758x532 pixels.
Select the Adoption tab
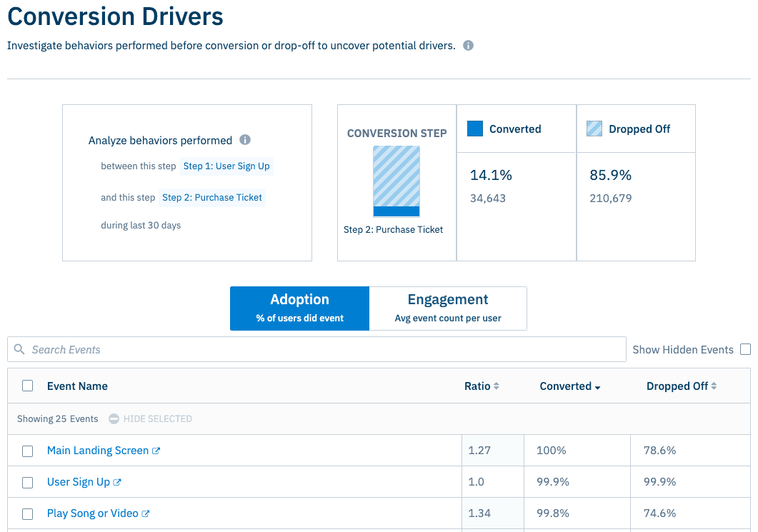coord(299,308)
